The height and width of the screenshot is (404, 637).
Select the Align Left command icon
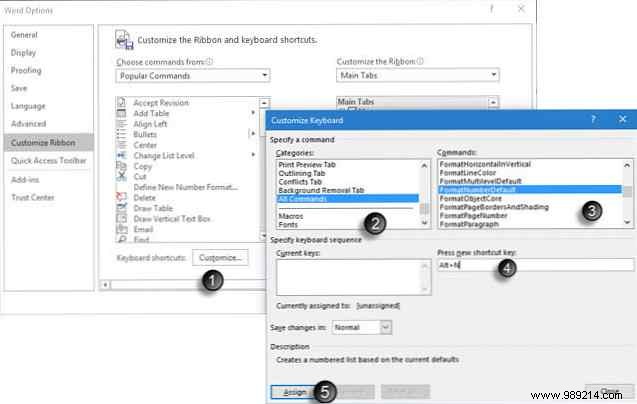(x=121, y=124)
